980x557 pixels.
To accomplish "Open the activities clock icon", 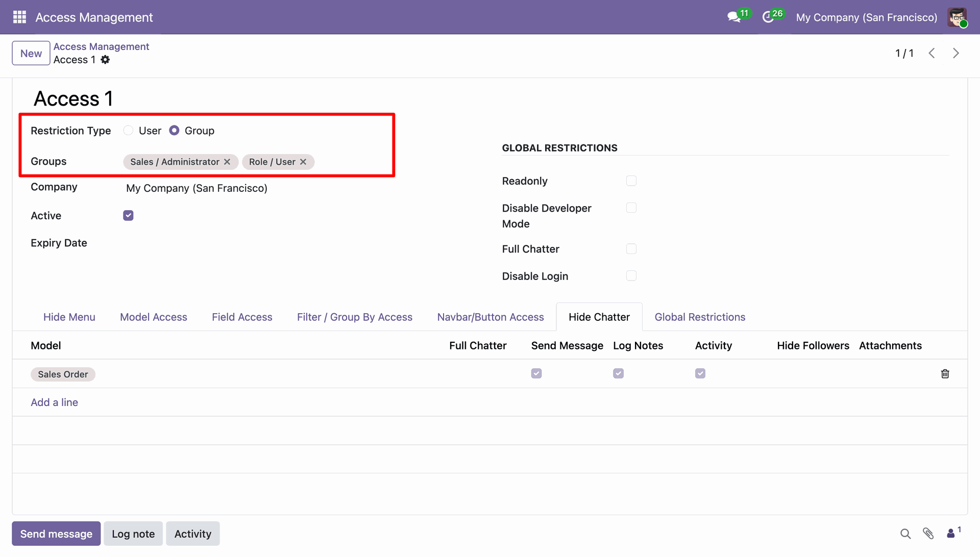I will pos(768,17).
